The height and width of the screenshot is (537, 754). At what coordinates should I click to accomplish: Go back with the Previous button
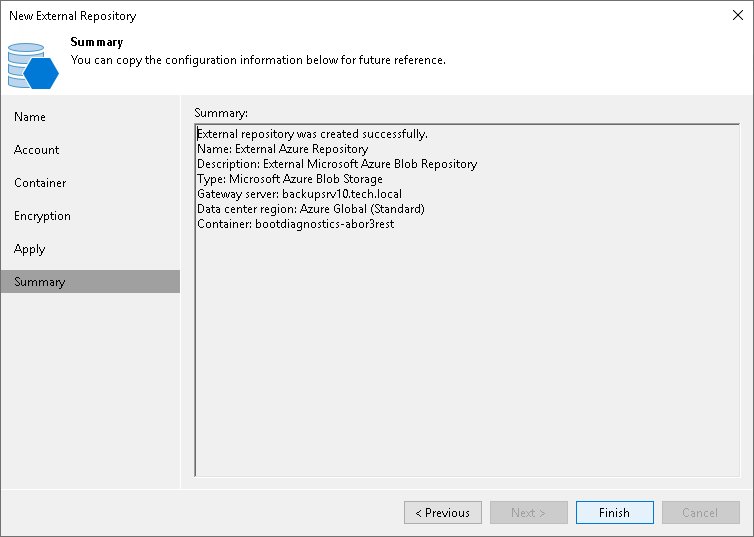443,513
